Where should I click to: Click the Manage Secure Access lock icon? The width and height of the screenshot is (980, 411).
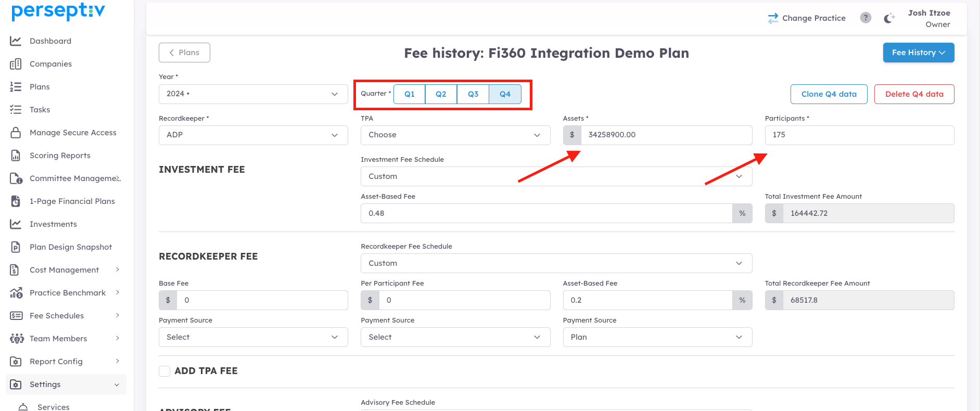tap(16, 133)
